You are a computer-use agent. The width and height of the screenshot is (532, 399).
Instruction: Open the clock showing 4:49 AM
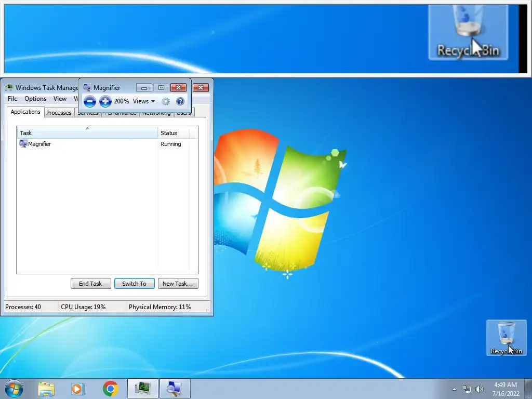pyautogui.click(x=506, y=389)
